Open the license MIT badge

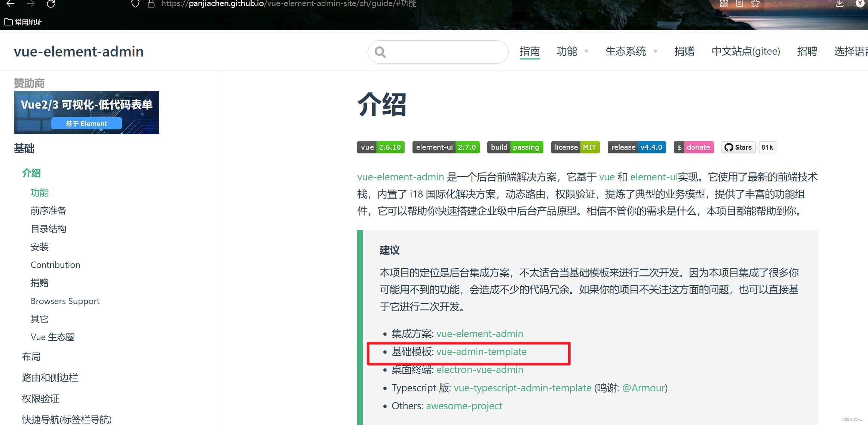tap(575, 147)
